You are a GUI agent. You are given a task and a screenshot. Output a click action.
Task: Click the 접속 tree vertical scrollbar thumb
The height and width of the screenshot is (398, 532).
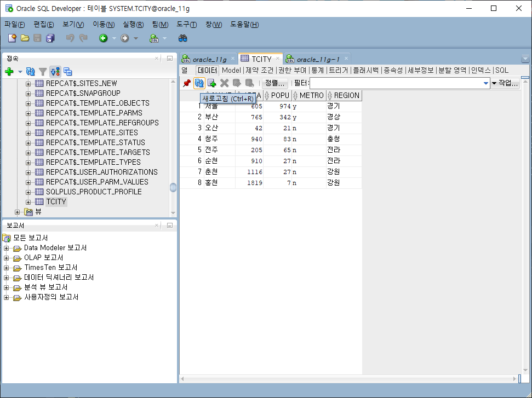click(x=173, y=187)
